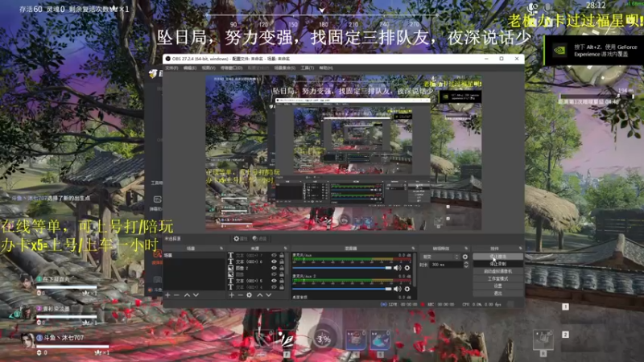Viewport: 644px width, 362px height.
Task: Toggle visibility eye for 文本 (GDI+) 4
Action: [274, 287]
